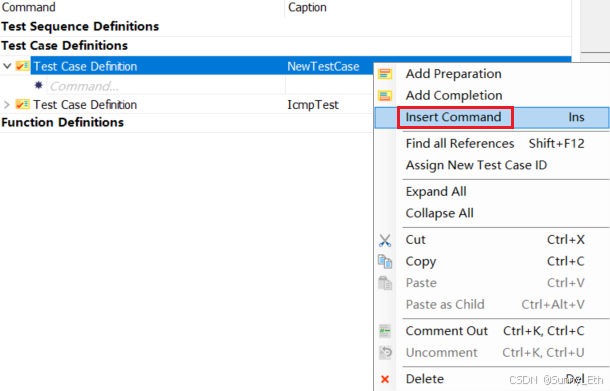
Task: Select Collapse All in context menu
Action: click(x=492, y=213)
